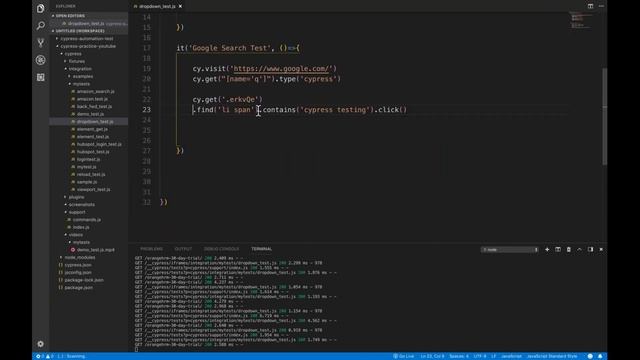Open the editor More Actions menu

[601, 6]
